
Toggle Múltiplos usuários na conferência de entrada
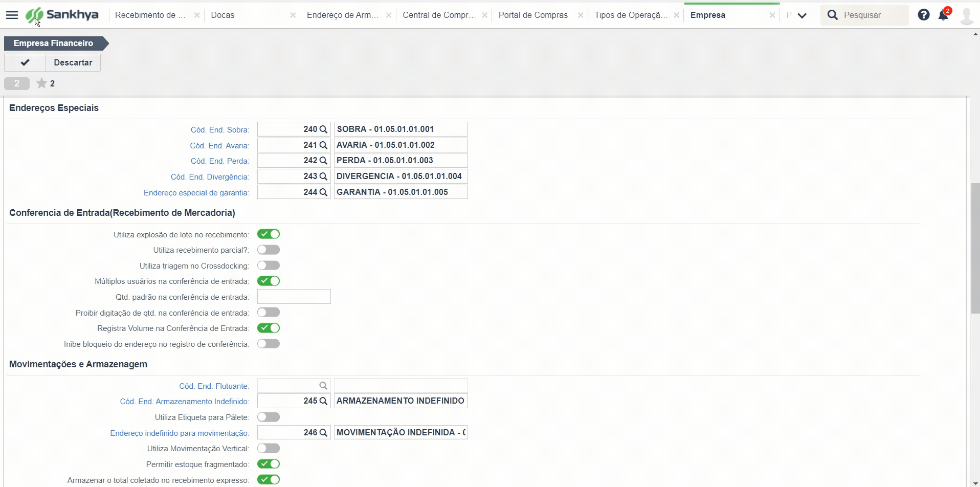[x=269, y=281]
